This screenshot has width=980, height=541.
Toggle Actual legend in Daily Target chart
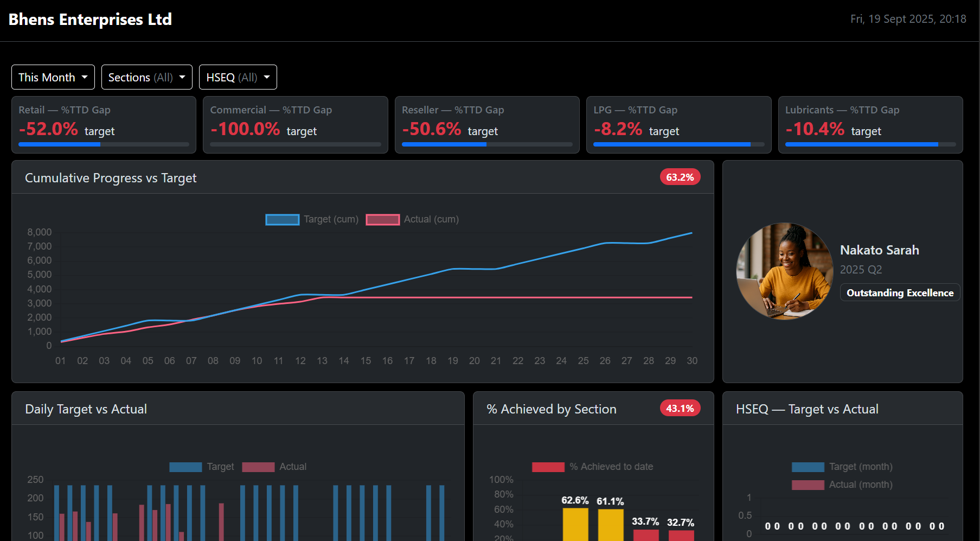click(274, 467)
